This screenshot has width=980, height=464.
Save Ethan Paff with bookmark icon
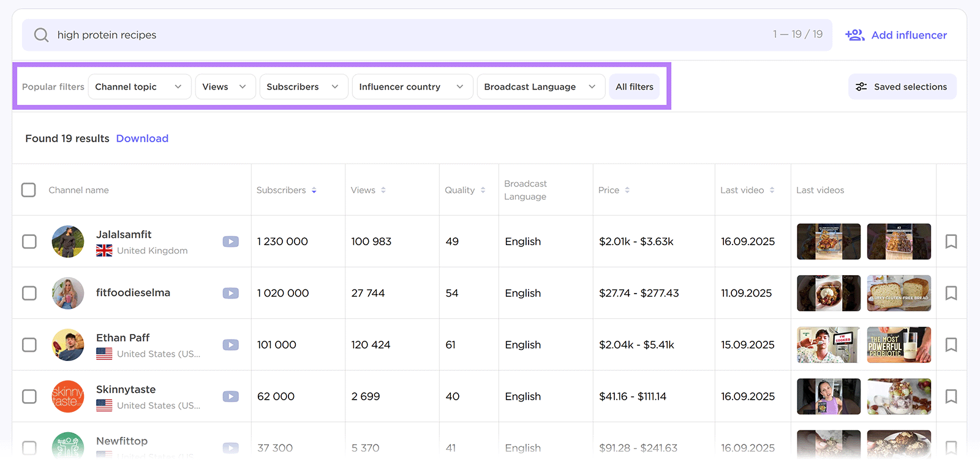point(951,345)
